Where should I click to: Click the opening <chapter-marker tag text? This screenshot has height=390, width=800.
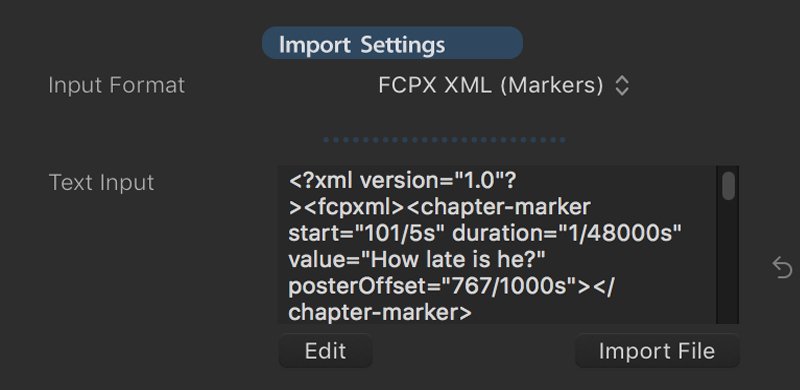498,207
